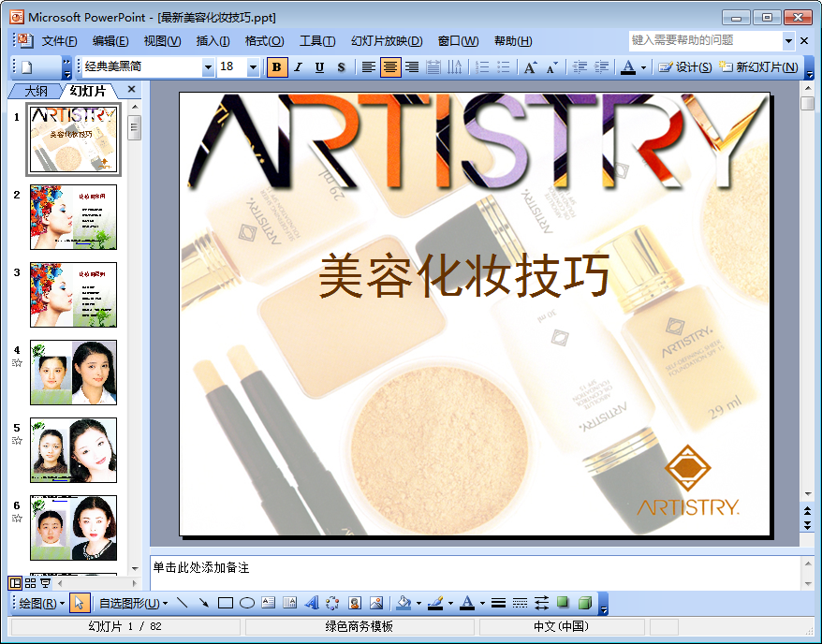Open the 工具 (Tools) menu
822x644 pixels.
[x=317, y=41]
